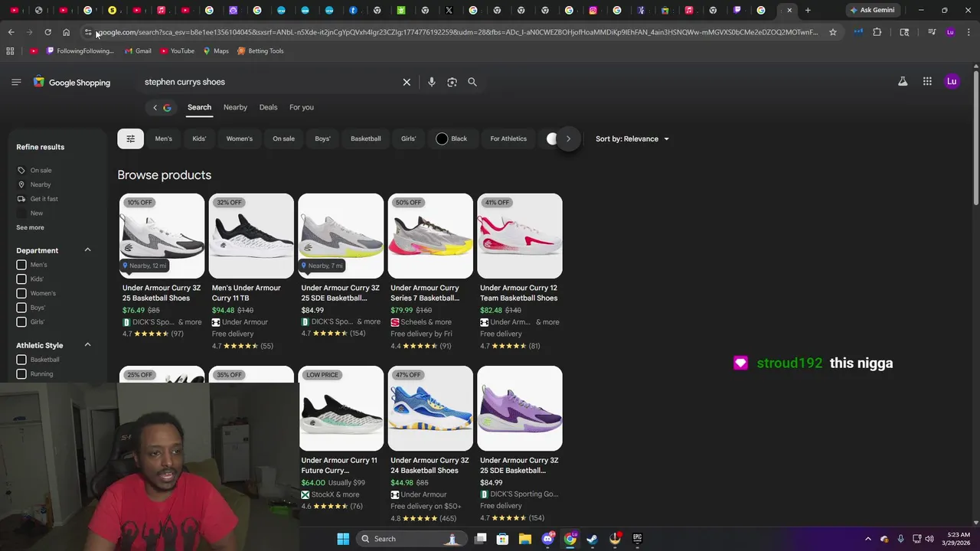Open Curry 11 Future Curry product image
This screenshot has width=980, height=551.
pyautogui.click(x=341, y=408)
